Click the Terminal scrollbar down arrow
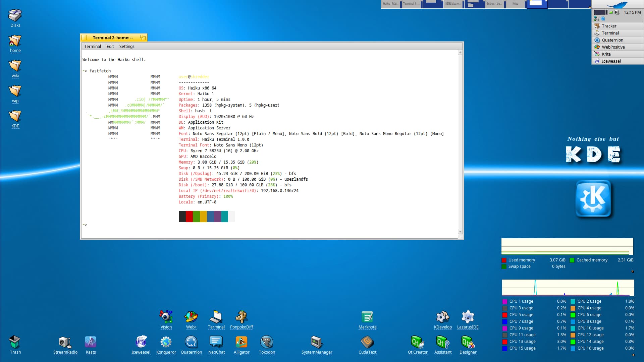This screenshot has height=362, width=644. pyautogui.click(x=460, y=232)
